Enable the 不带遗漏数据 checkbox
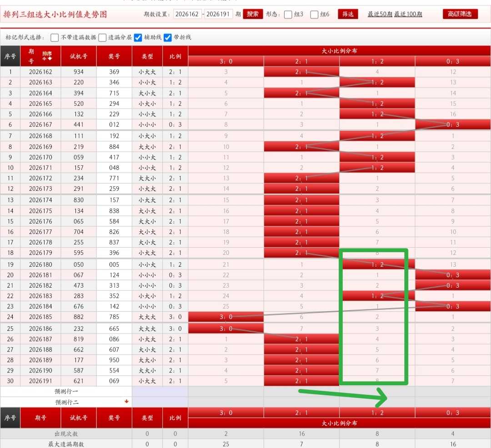 (x=55, y=38)
